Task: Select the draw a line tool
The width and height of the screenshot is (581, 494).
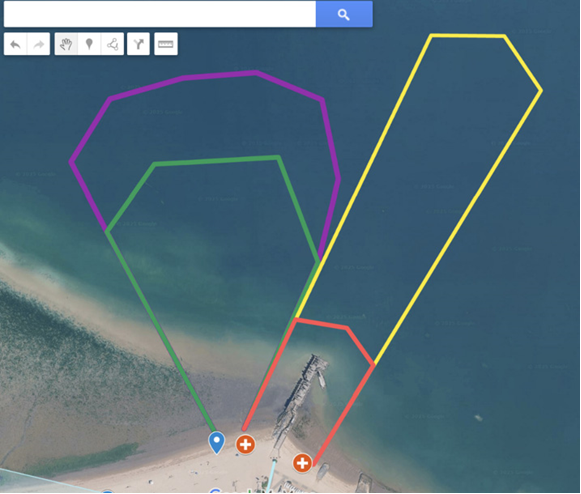Action: pos(112,44)
